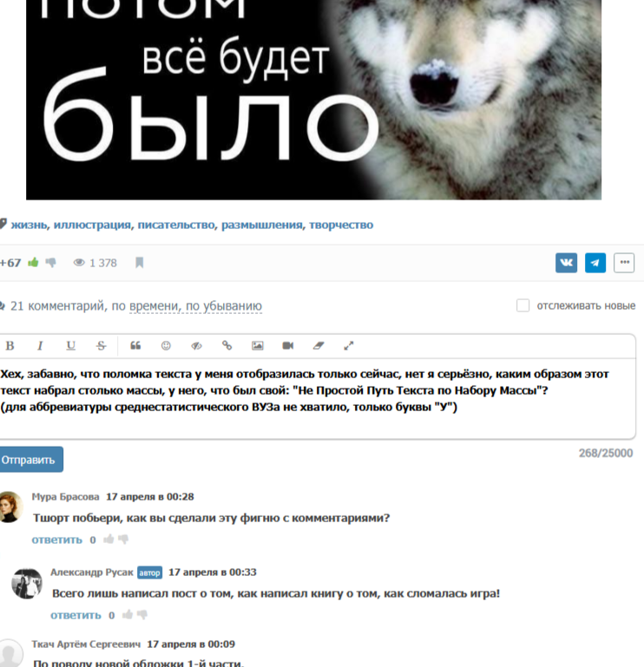Share the post to VK
644x667 pixels.
point(566,263)
